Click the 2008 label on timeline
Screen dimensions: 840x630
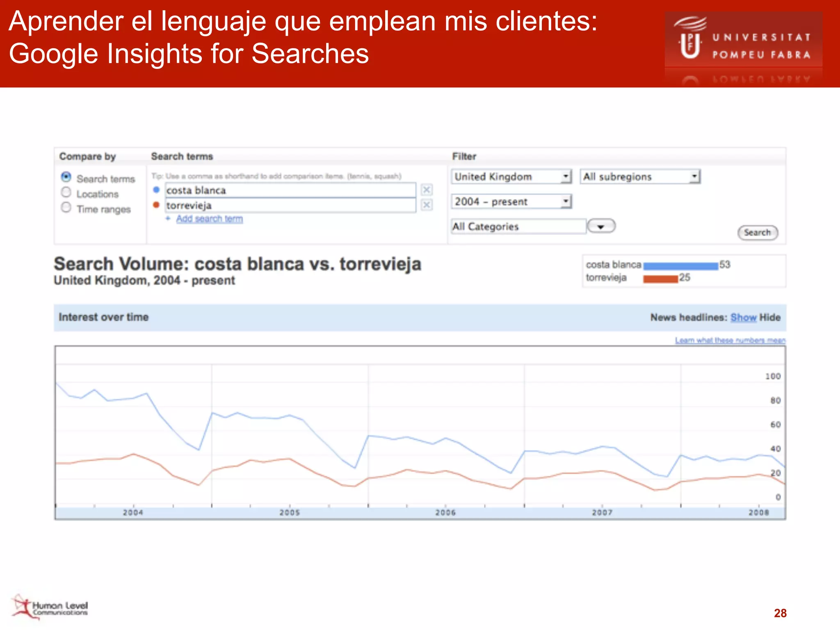(759, 513)
